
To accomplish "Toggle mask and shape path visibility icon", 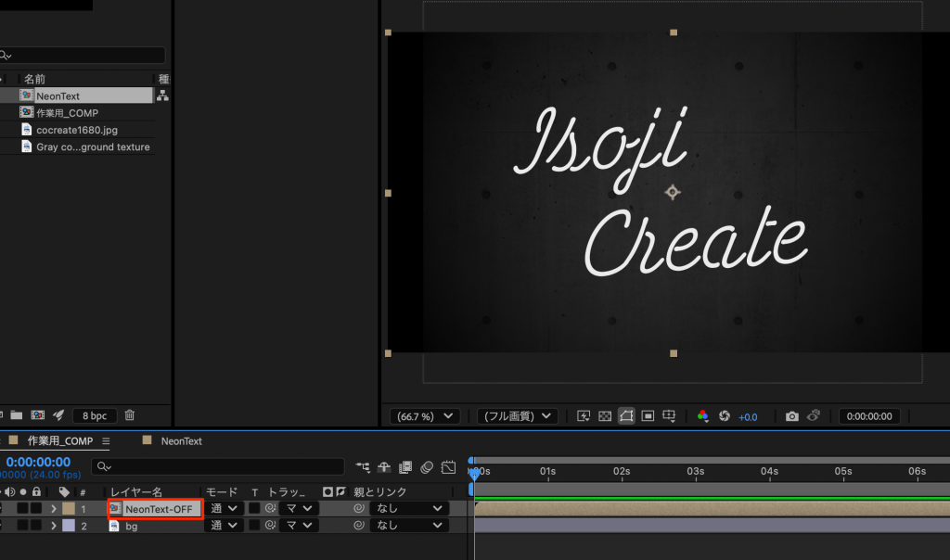I will 626,416.
